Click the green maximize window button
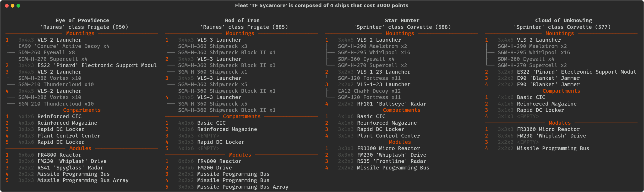The image size is (644, 192). (x=18, y=6)
